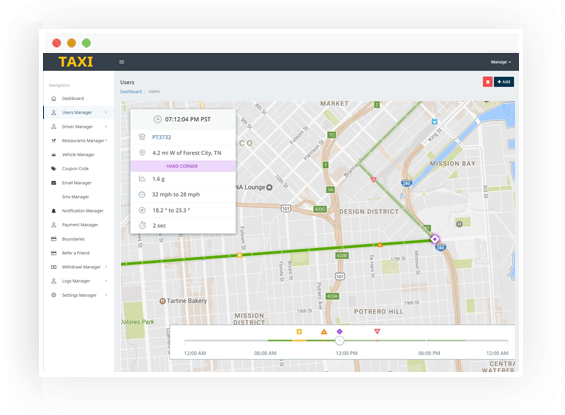The height and width of the screenshot is (415, 565).
Task: Open Refer a Friend in the sidebar
Action: pos(76,253)
